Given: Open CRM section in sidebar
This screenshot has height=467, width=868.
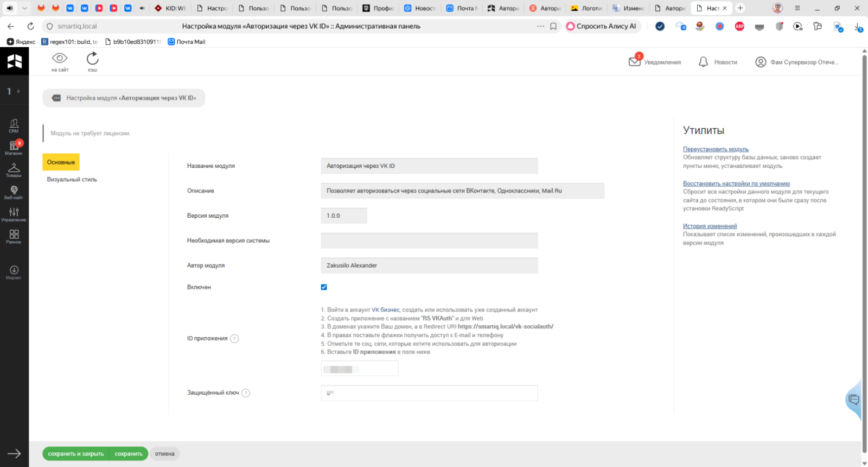Looking at the screenshot, I should 14,125.
